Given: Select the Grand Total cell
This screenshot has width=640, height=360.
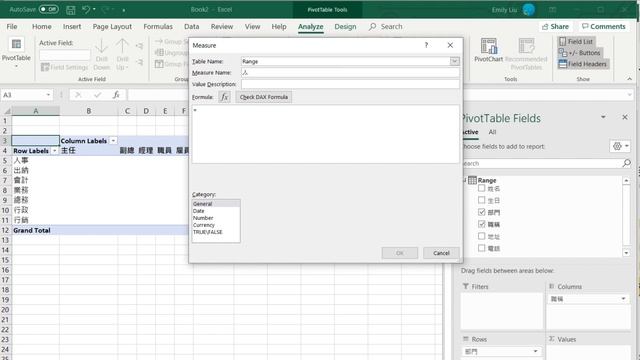Looking at the screenshot, I should pos(36,230).
